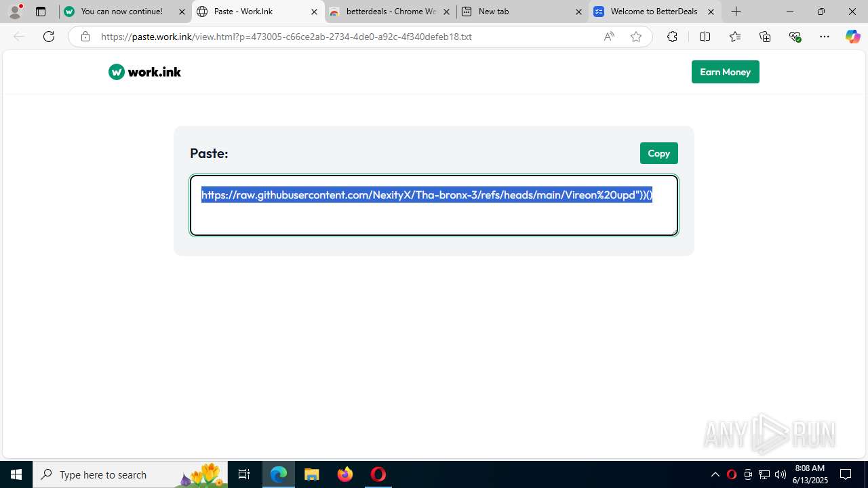Open Copilot sidebar
Screen dimensions: 868x488
(x=852, y=37)
